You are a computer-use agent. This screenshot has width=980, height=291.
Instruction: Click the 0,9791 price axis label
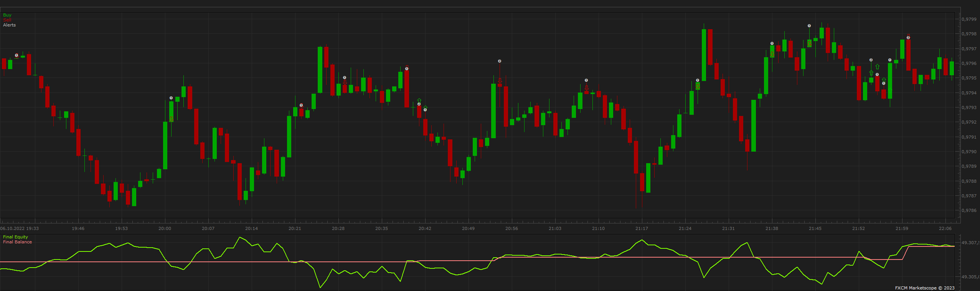tap(969, 137)
